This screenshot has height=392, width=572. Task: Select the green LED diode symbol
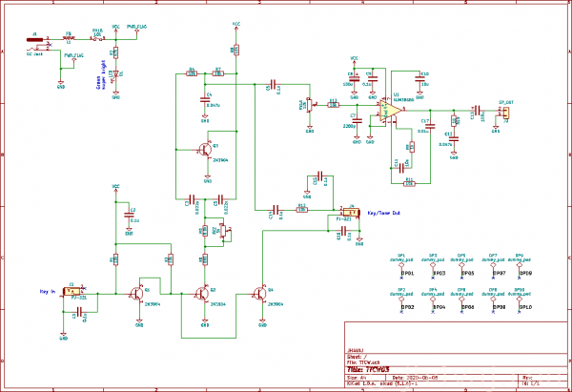coord(115,72)
